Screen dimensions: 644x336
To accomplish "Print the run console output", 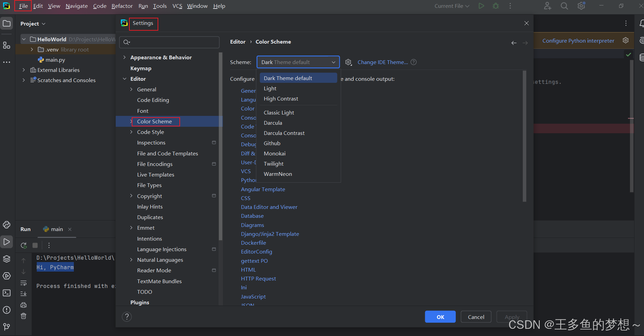I will pos(23,305).
